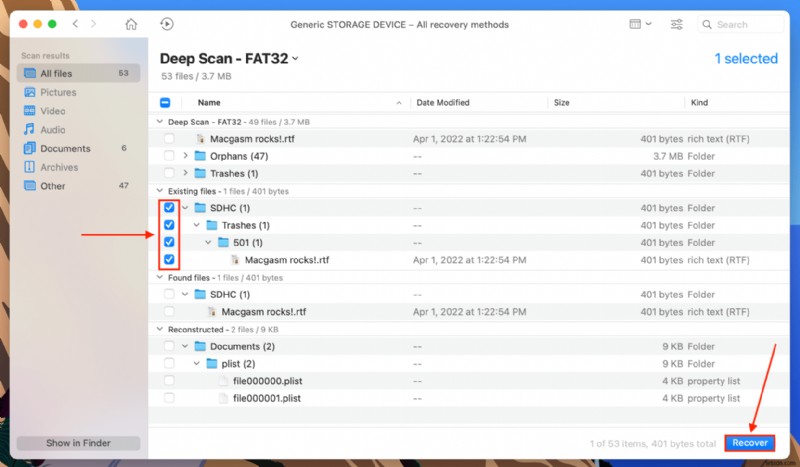Filter by Video category
800x467 pixels.
[x=79, y=111]
